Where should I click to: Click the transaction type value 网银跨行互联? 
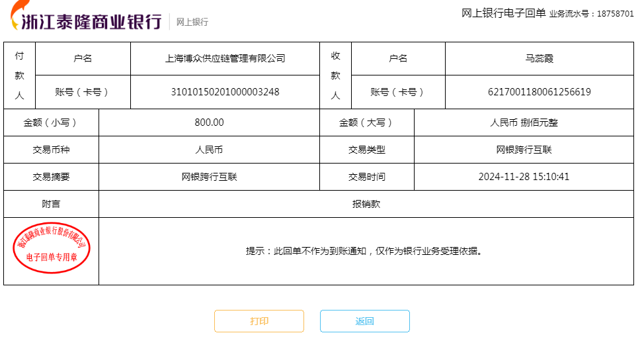pos(524,150)
